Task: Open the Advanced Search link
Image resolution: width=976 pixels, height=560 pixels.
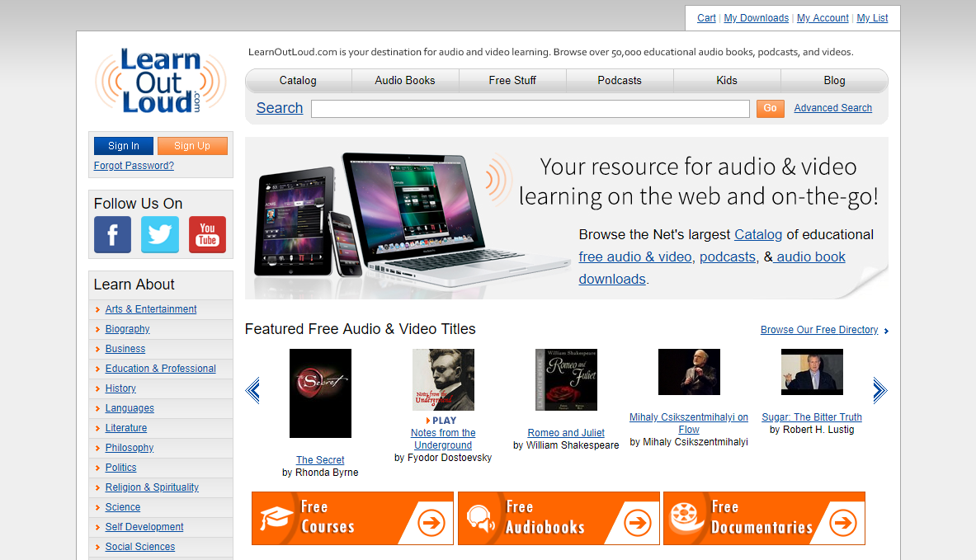Action: point(832,108)
